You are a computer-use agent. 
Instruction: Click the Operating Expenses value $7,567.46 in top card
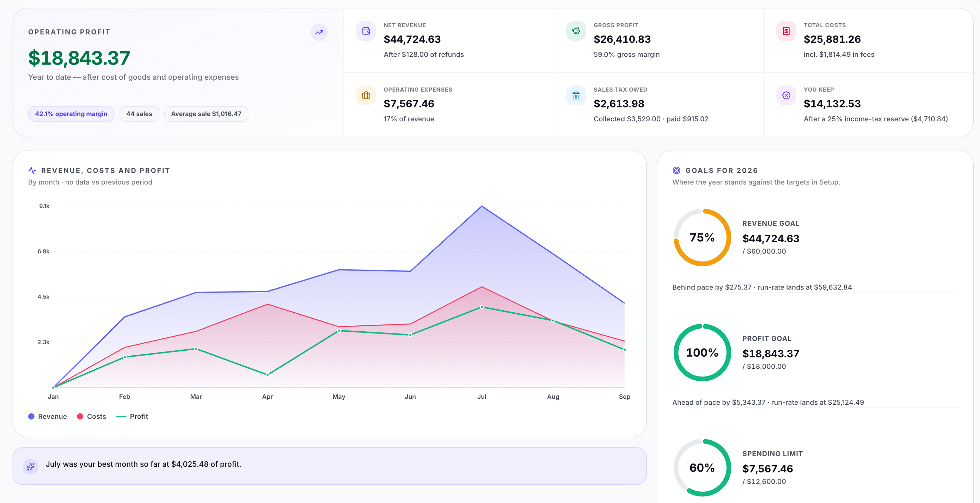coord(409,104)
